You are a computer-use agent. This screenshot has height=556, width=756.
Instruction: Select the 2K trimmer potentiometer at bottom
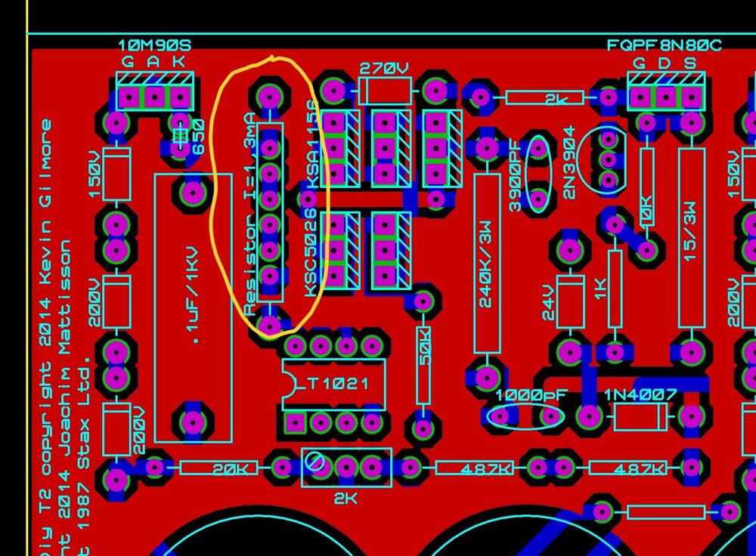tap(346, 468)
